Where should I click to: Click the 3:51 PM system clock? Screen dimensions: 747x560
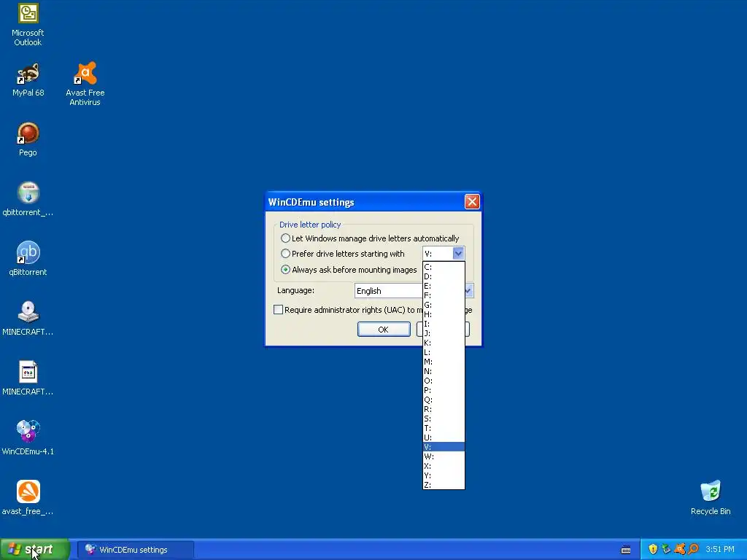tap(720, 549)
